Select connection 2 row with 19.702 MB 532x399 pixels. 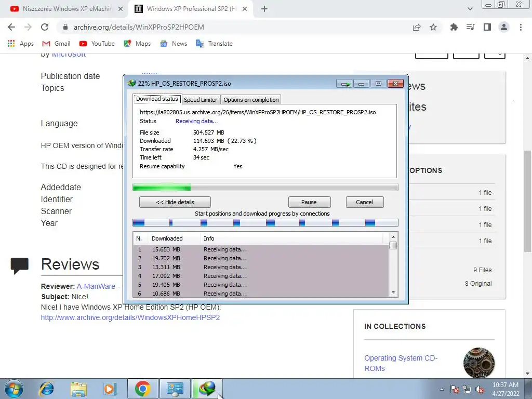pyautogui.click(x=261, y=258)
